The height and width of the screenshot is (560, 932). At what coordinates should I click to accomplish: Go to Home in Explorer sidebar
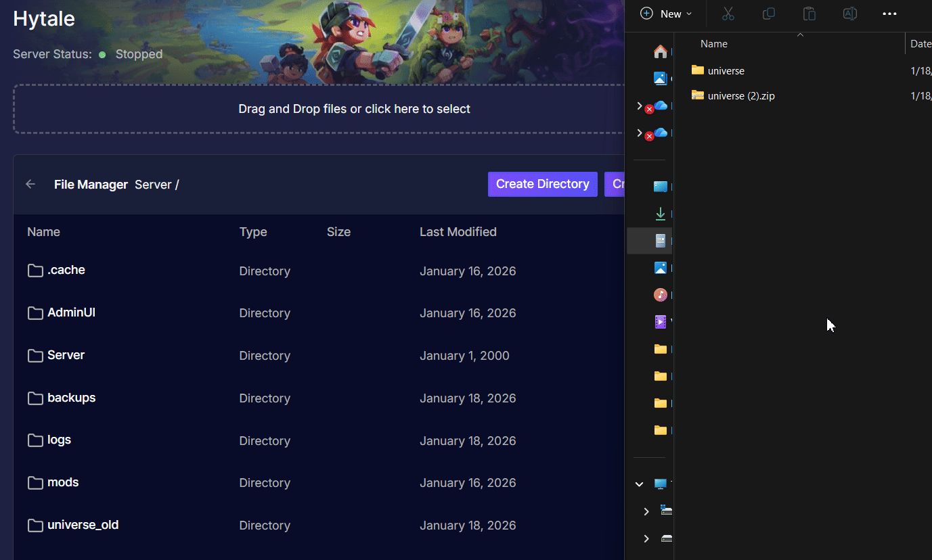(x=661, y=51)
